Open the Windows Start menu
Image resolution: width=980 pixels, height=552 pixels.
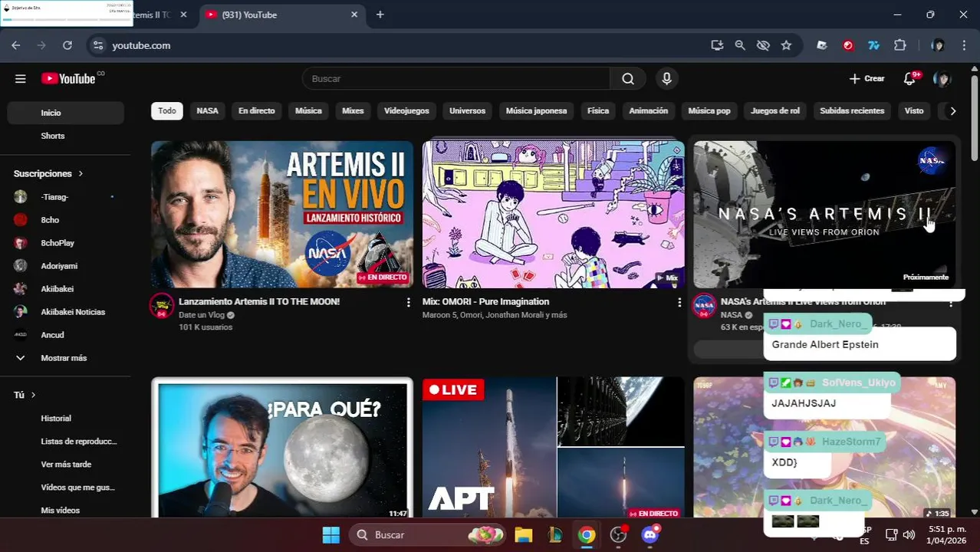pos(331,535)
